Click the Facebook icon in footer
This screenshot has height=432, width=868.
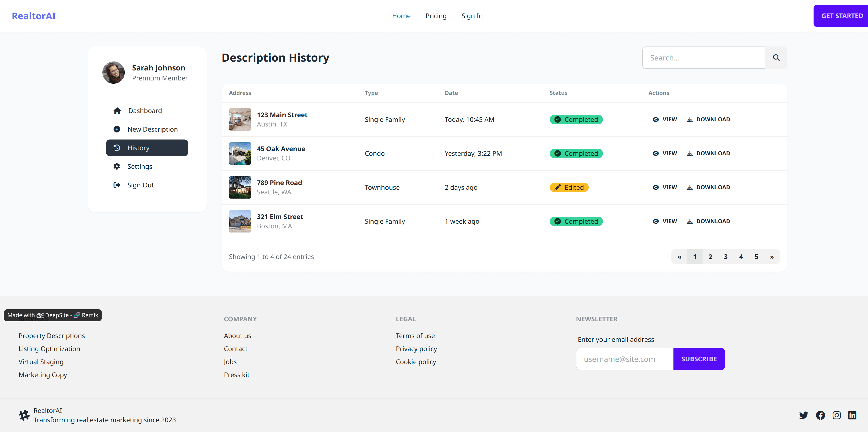(820, 415)
